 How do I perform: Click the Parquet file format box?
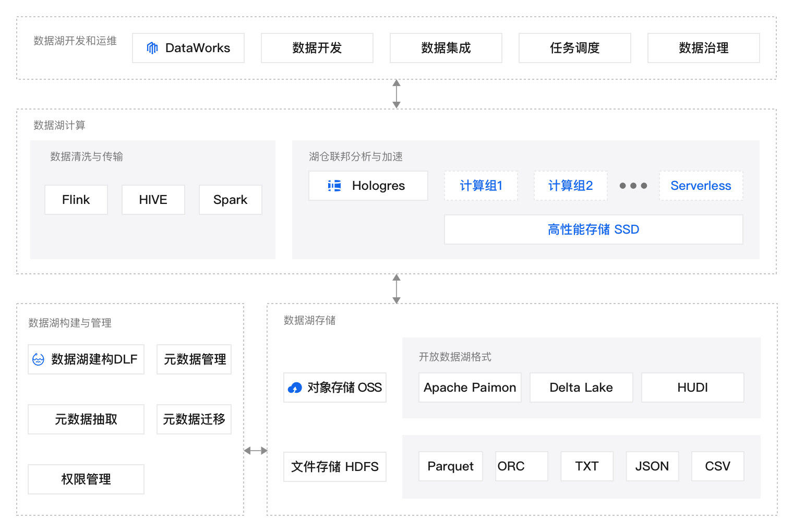click(450, 466)
